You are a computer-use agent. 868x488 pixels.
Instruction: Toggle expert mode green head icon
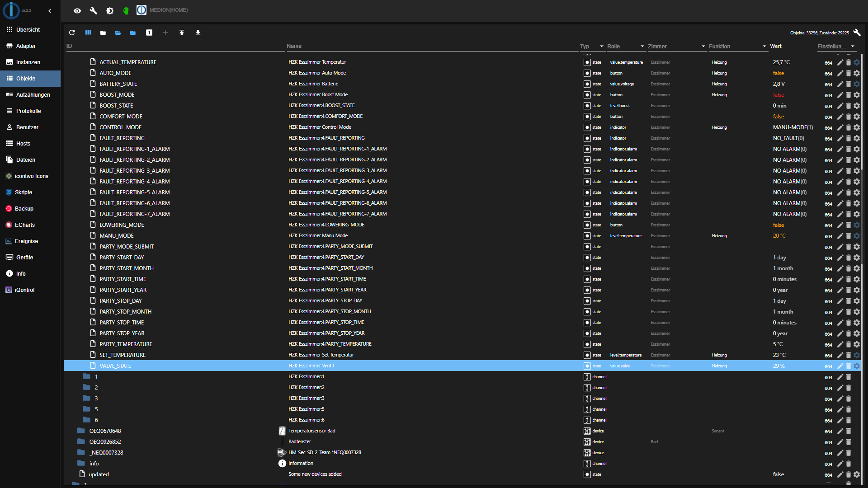click(126, 10)
